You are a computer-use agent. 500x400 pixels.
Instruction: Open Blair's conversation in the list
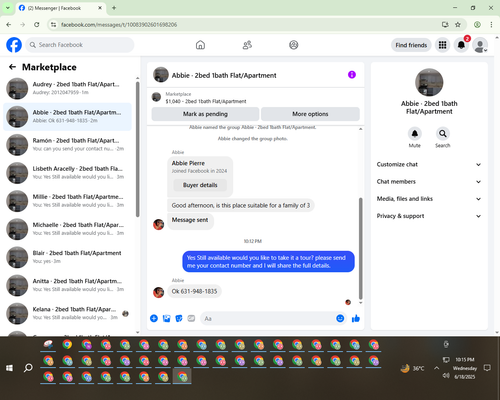click(x=68, y=257)
